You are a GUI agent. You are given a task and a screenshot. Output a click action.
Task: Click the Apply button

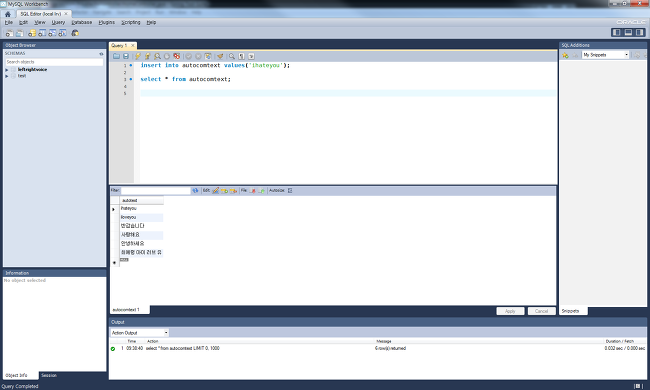click(510, 311)
